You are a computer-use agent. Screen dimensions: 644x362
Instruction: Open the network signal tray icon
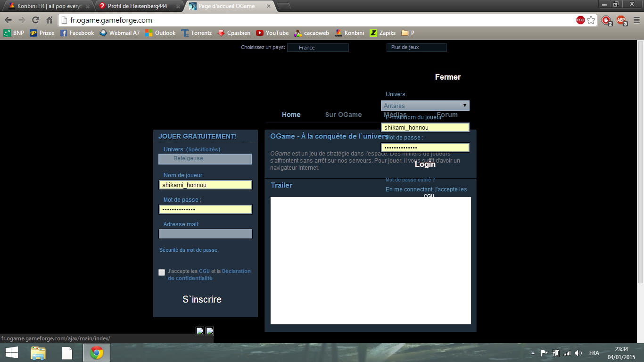tap(567, 353)
